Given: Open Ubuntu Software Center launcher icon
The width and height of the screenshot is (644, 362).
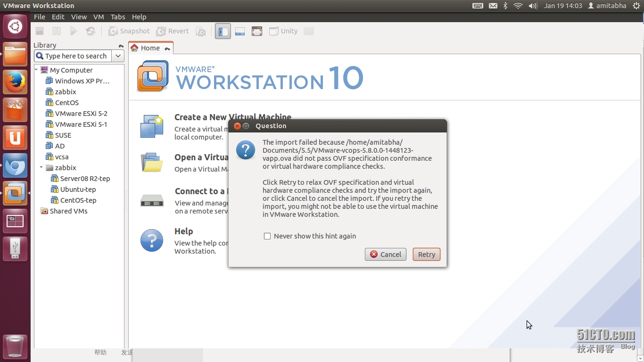Looking at the screenshot, I should point(15,110).
